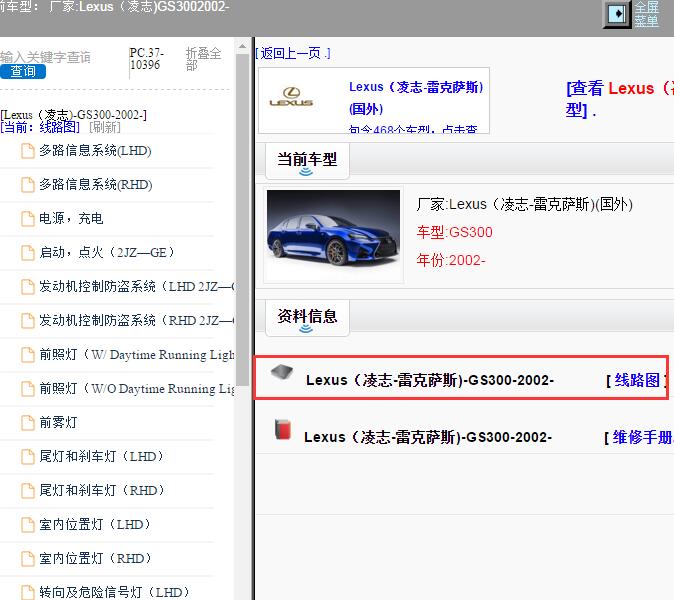Open the 线路图 wiring diagram link

(x=637, y=380)
